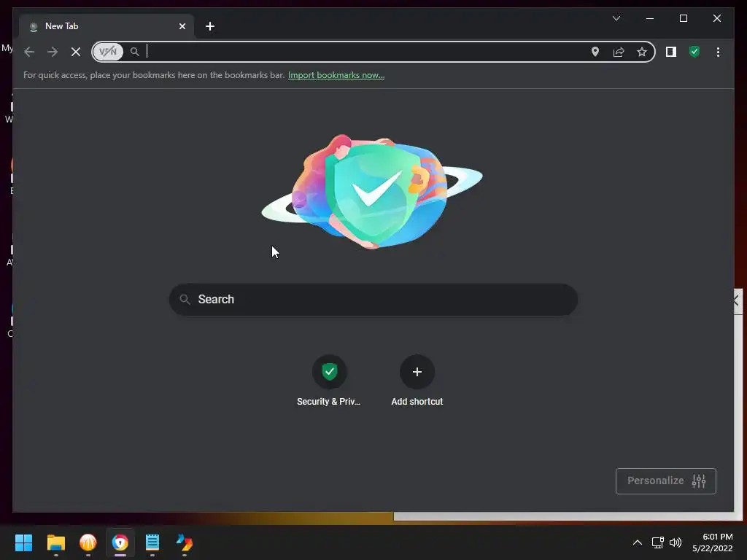
Task: Close the New Tab tab
Action: tap(182, 26)
